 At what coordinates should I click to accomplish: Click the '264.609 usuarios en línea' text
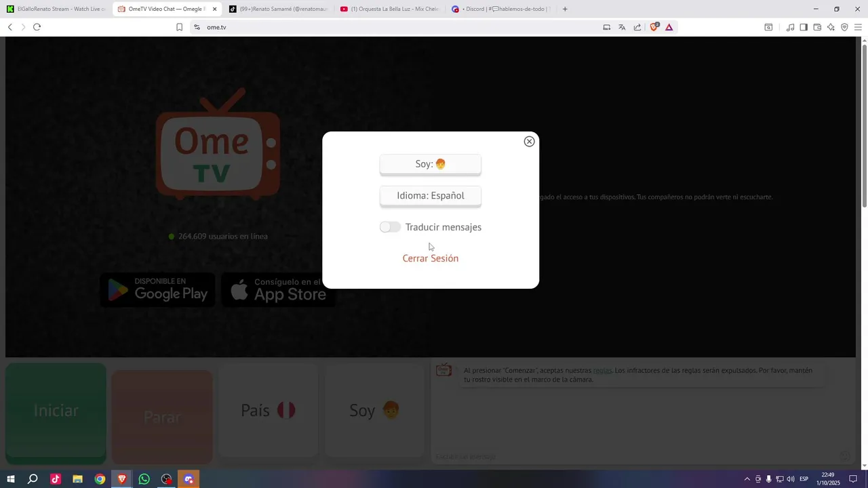222,237
